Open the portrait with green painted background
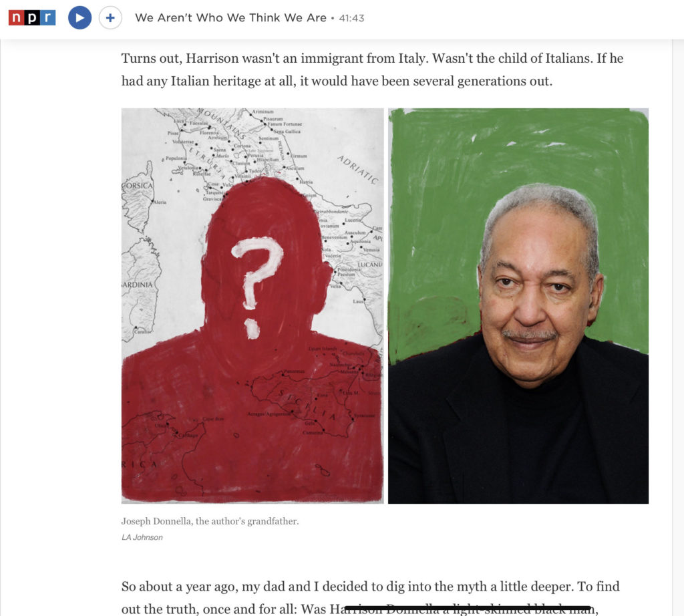Viewport: 684px width, 616px height. 518,306
